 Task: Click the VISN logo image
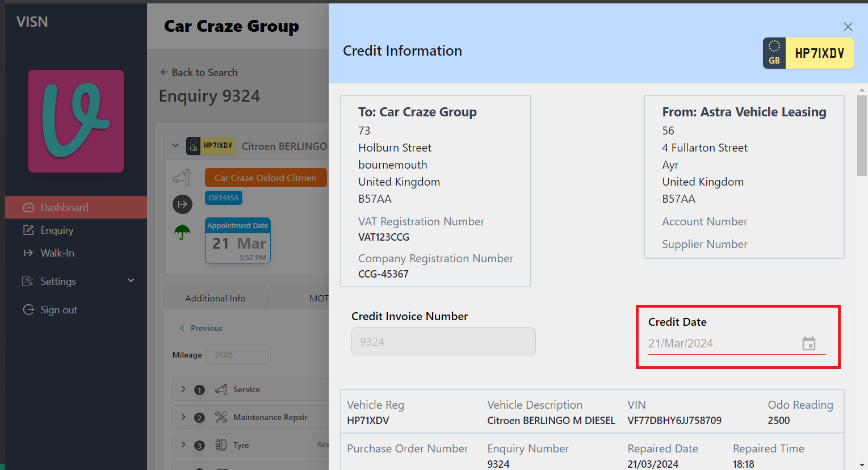coord(76,121)
